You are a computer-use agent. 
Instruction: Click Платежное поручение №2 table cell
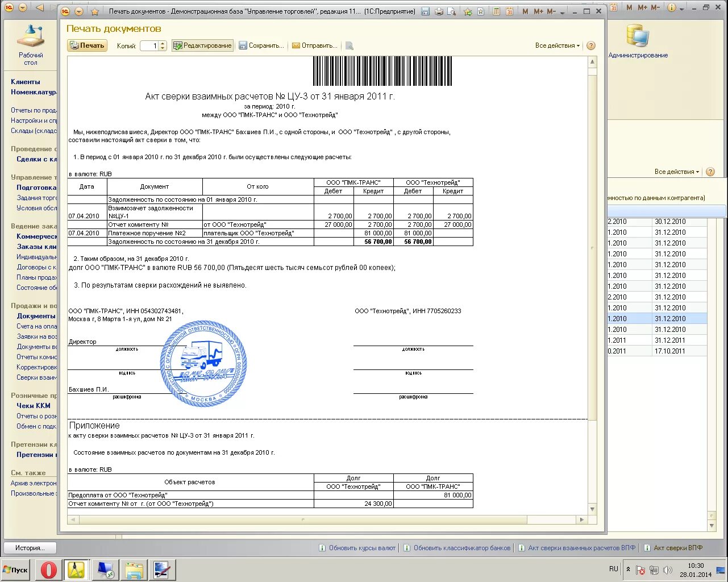155,233
